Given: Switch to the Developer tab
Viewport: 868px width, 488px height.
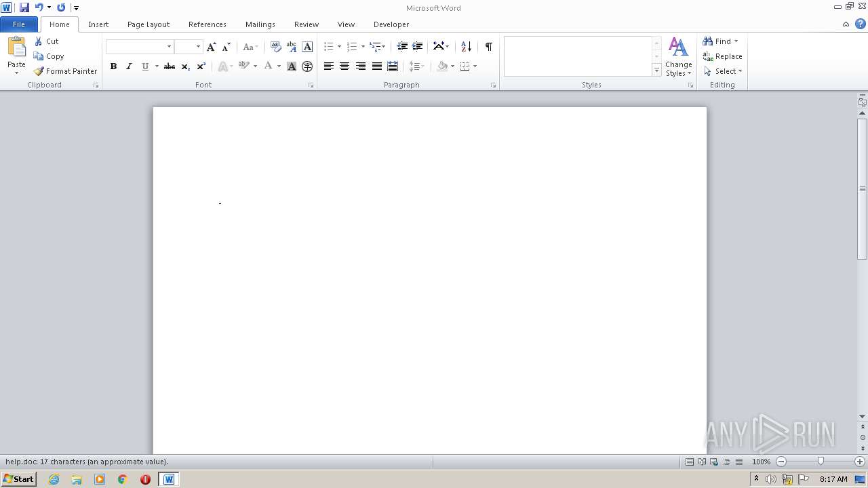Looking at the screenshot, I should [x=391, y=24].
